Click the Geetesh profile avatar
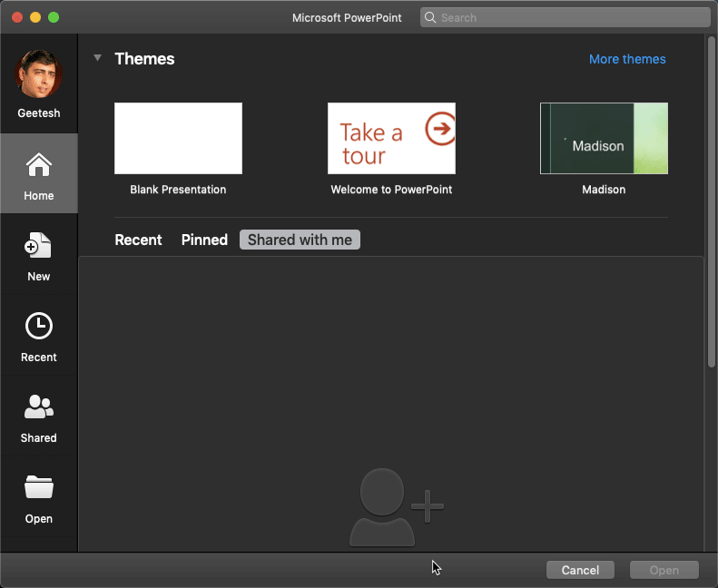This screenshot has width=718, height=588. click(x=38, y=74)
